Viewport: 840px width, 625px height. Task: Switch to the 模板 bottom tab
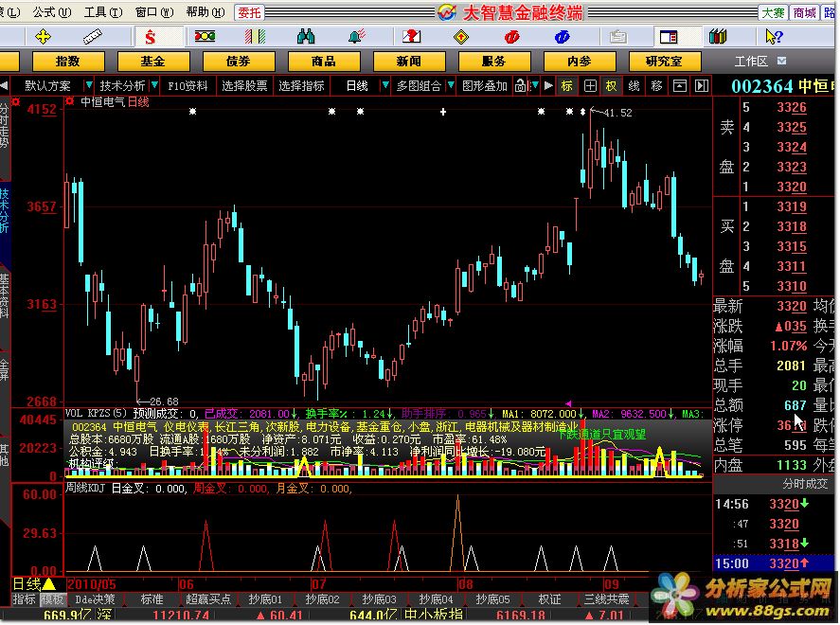coord(52,599)
